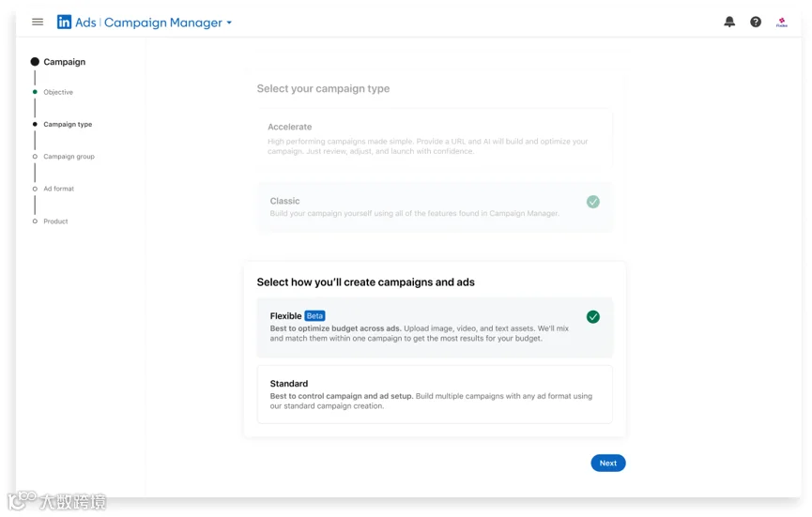812x517 pixels.
Task: Expand the Campaign Manager dropdown arrow
Action: [229, 23]
